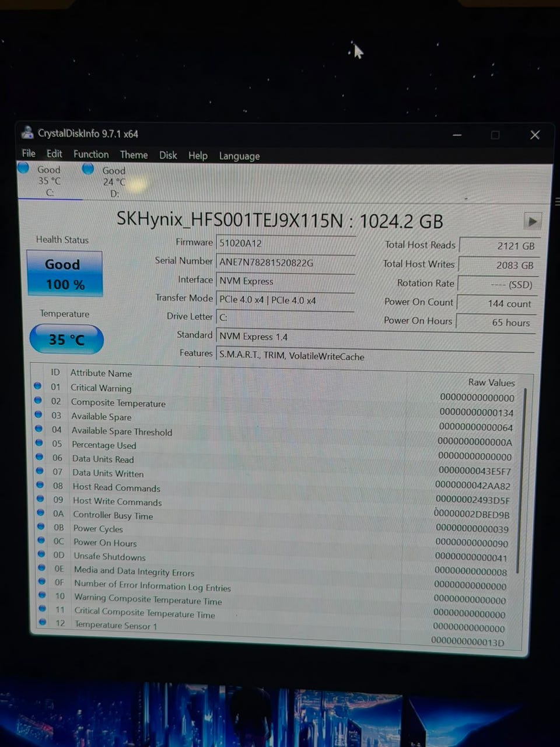Open the Function menu
Viewport: 560px width, 747px height.
click(x=91, y=154)
